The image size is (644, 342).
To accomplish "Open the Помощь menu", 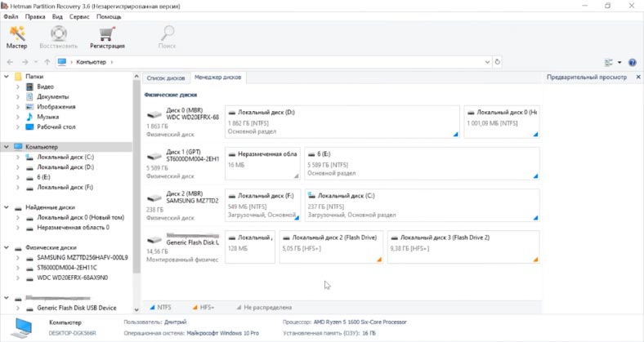I will 109,17.
